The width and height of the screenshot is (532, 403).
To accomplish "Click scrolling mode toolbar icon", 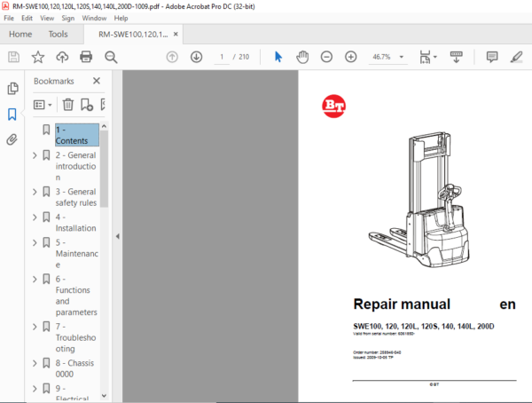I will pos(457,57).
